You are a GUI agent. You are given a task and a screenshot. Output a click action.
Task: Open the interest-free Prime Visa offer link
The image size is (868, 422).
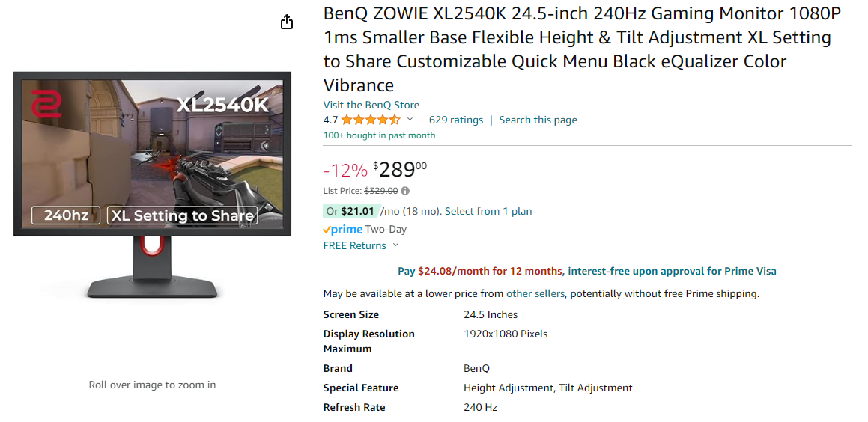671,271
